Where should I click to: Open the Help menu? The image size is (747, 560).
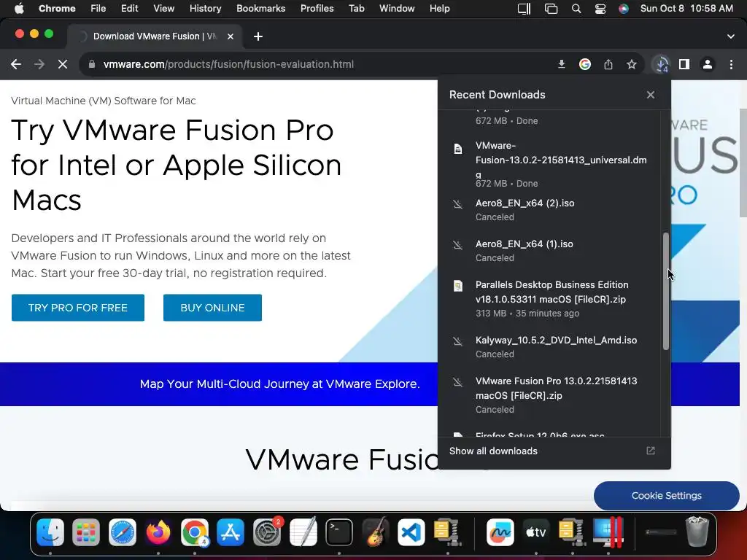[439, 9]
